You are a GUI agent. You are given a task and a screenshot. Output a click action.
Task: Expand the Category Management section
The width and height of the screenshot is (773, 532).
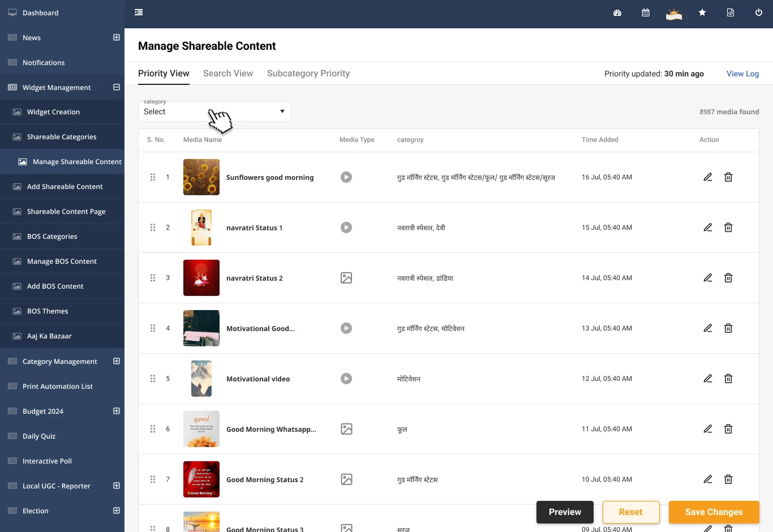click(117, 361)
